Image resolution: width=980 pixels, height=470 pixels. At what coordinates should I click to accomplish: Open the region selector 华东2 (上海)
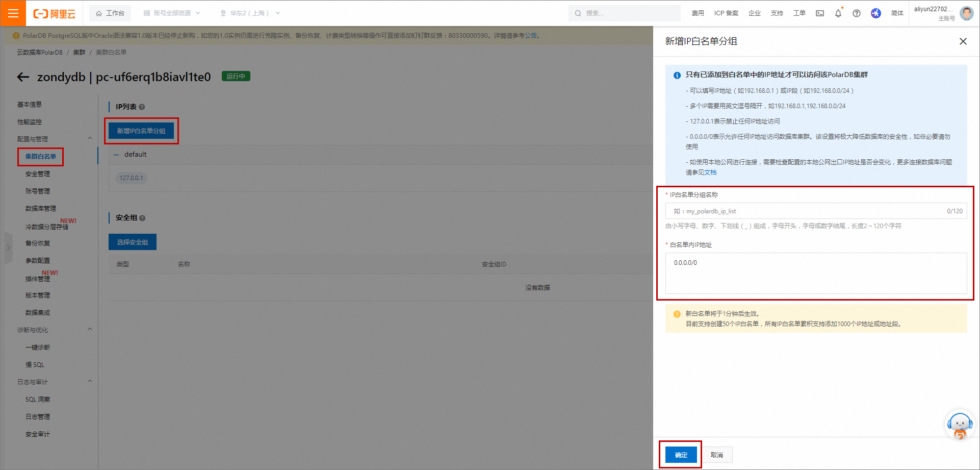click(x=250, y=13)
